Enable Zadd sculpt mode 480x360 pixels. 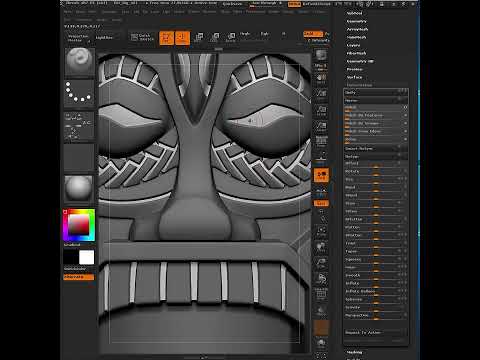point(313,34)
